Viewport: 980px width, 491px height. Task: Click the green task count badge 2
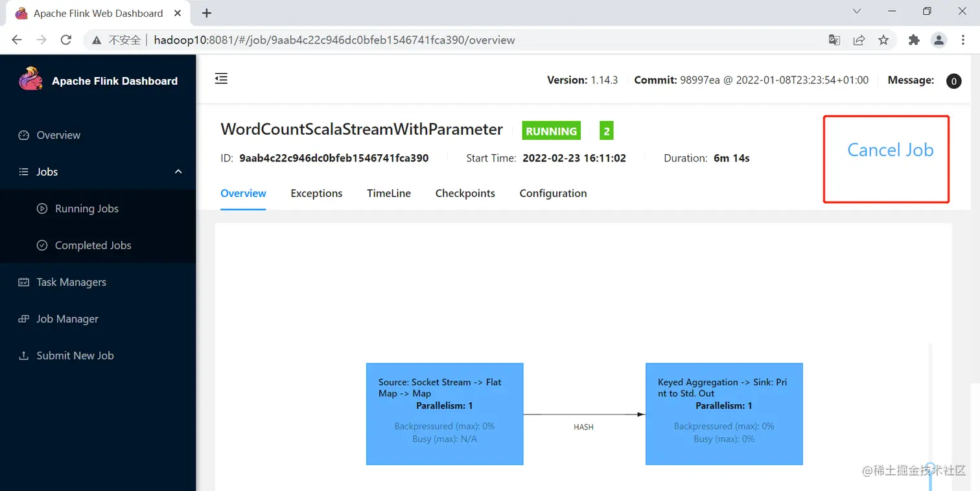click(607, 131)
